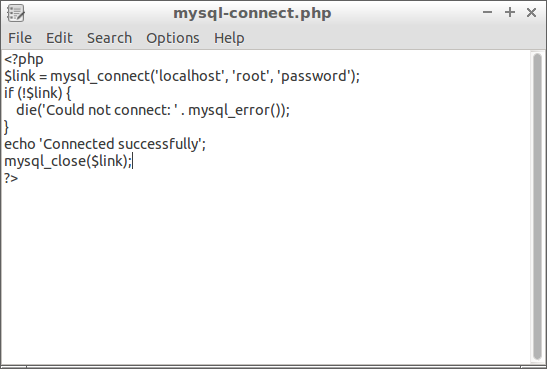The width and height of the screenshot is (547, 369).
Task: Click the 'root' string in the code
Action: tap(250, 76)
